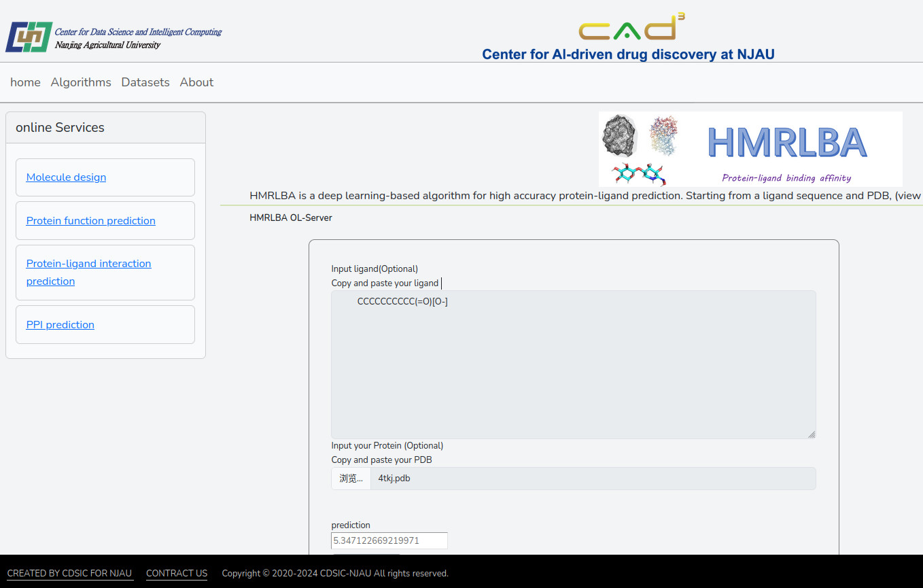Open the Molecule design service
This screenshot has height=588, width=923.
point(66,177)
